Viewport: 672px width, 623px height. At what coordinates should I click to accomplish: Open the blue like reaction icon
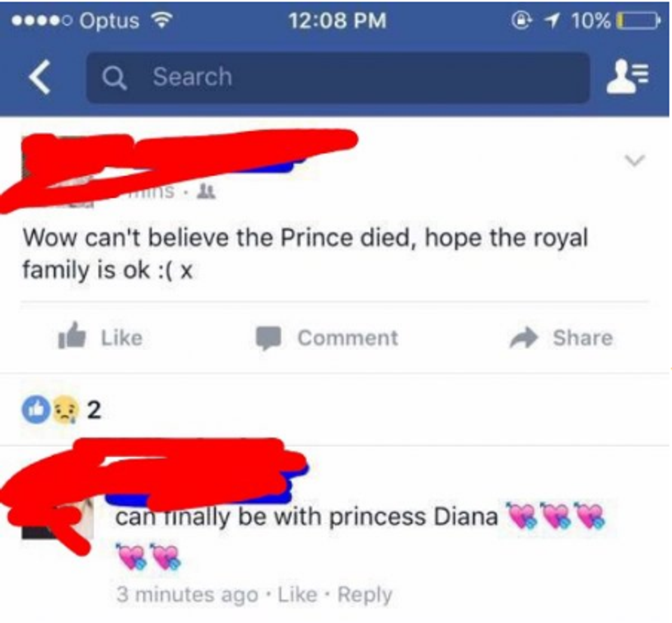35,410
